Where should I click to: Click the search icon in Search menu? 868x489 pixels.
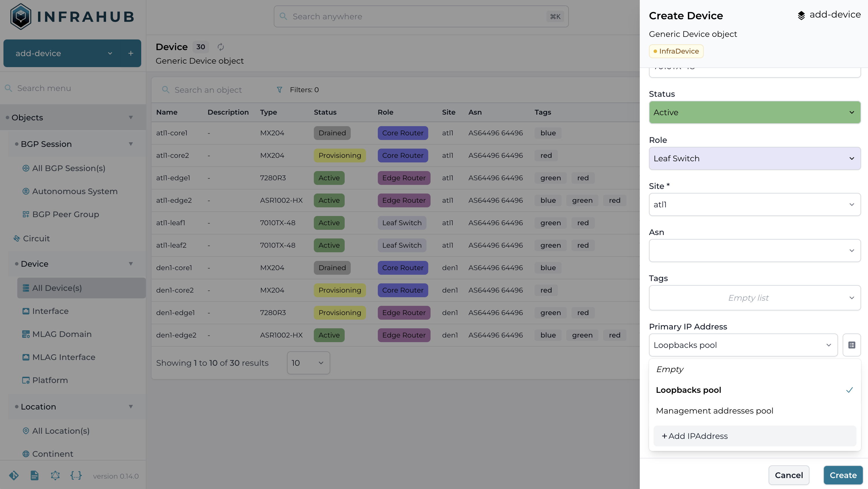click(8, 88)
